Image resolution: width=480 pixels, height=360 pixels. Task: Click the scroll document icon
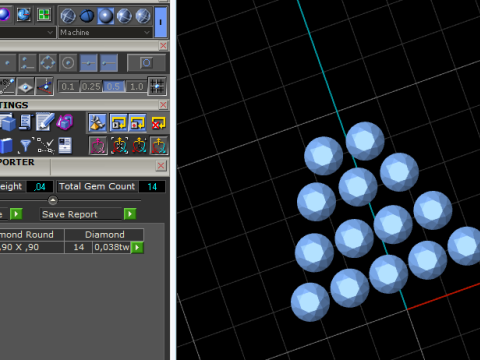click(26, 122)
